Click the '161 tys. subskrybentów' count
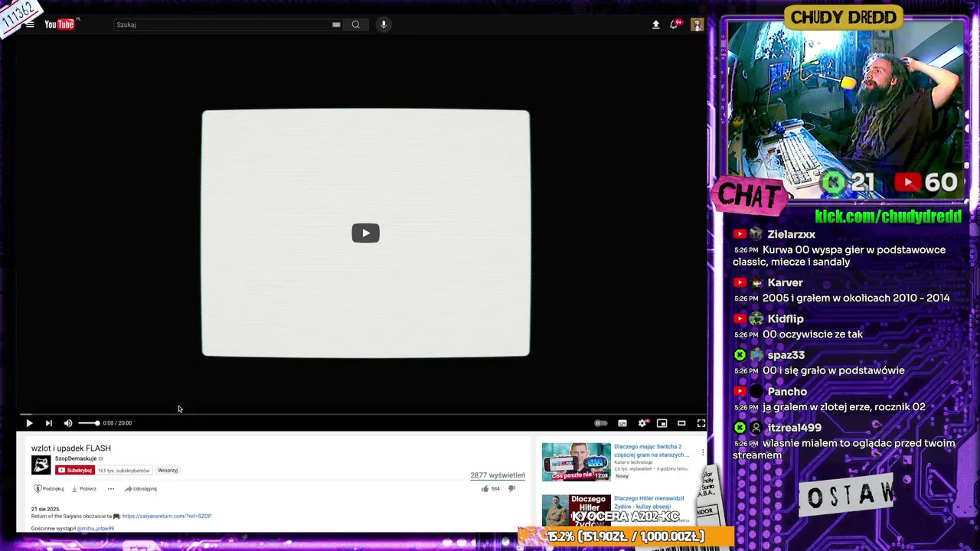Viewport: 980px width, 551px height. click(124, 471)
